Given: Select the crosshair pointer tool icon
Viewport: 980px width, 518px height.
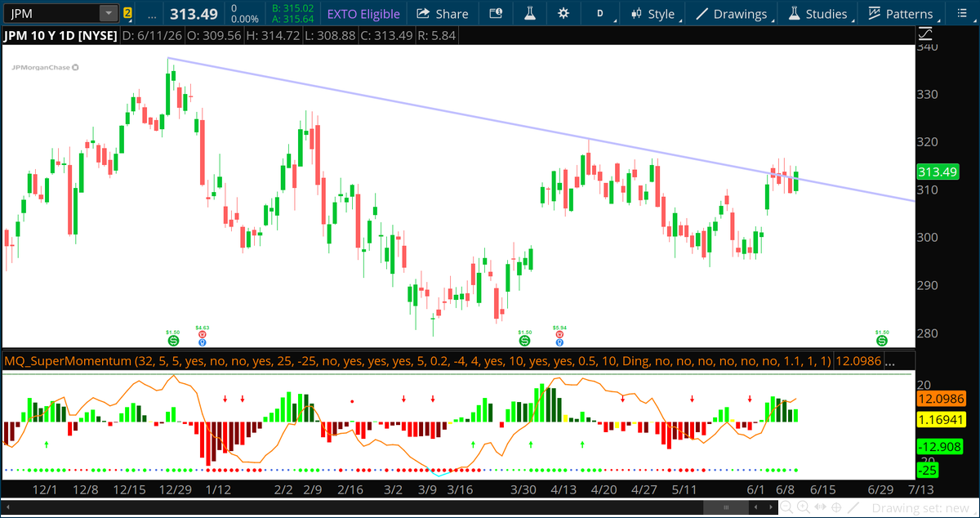Looking at the screenshot, I should [x=836, y=507].
